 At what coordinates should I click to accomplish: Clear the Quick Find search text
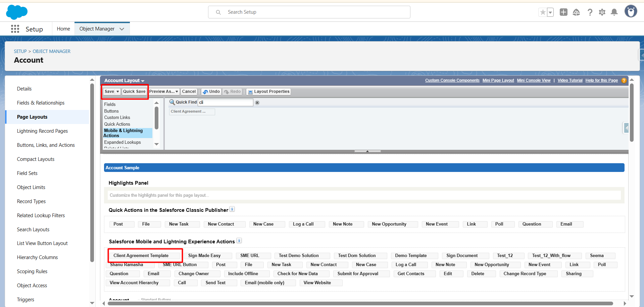(x=257, y=103)
